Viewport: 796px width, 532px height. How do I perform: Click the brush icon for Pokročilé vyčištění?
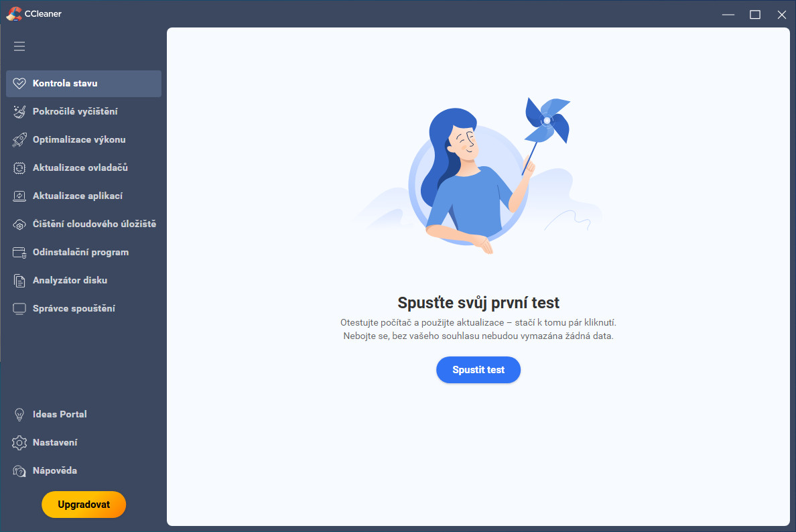point(19,112)
